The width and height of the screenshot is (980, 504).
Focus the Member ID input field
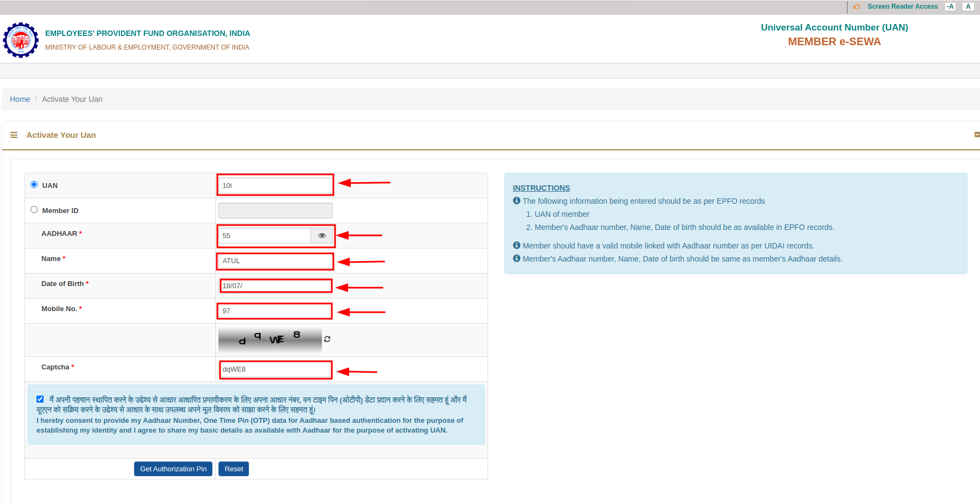[x=276, y=211]
